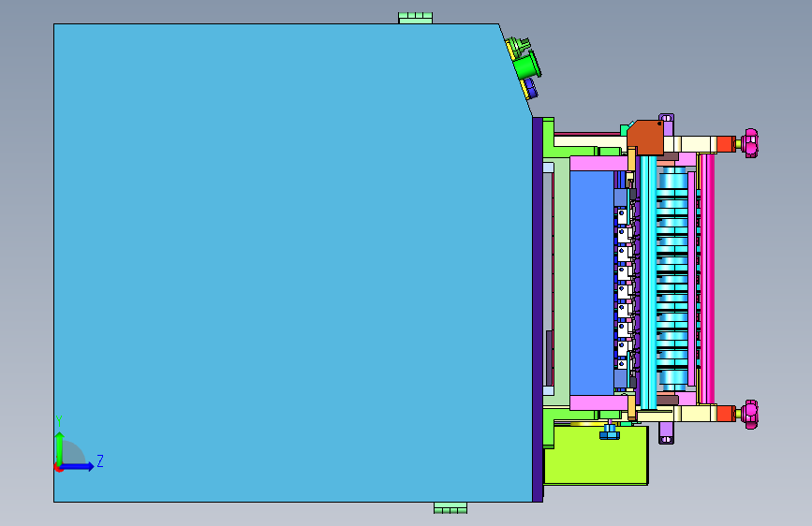Pick the dark purple vertical mounting plate

coord(538,310)
